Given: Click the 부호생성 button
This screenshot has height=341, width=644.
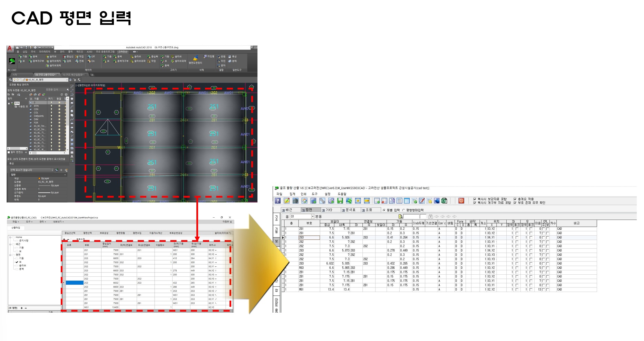Looking at the screenshot, I should 104,233.
